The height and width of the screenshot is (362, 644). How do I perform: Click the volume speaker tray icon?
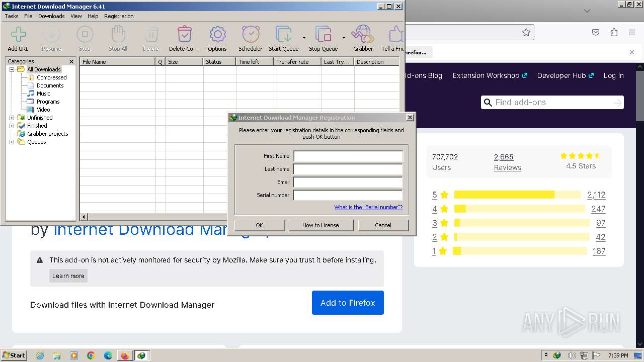coord(572,355)
